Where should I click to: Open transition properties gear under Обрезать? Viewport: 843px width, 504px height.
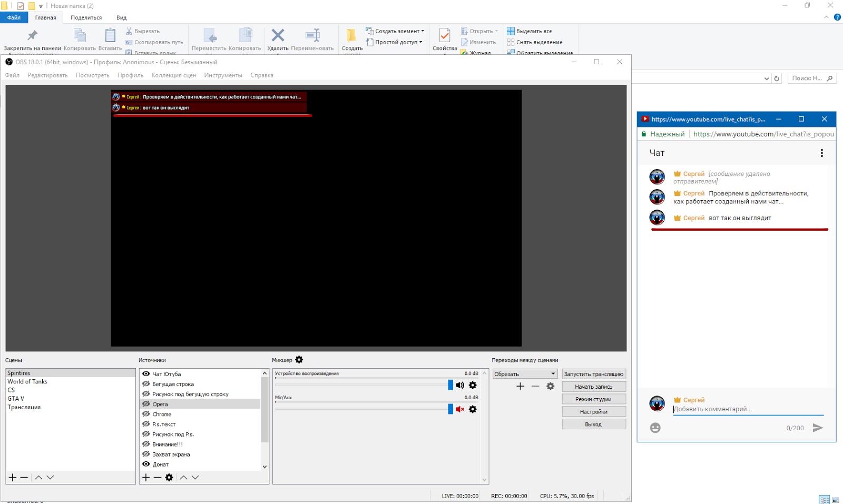[x=551, y=387]
